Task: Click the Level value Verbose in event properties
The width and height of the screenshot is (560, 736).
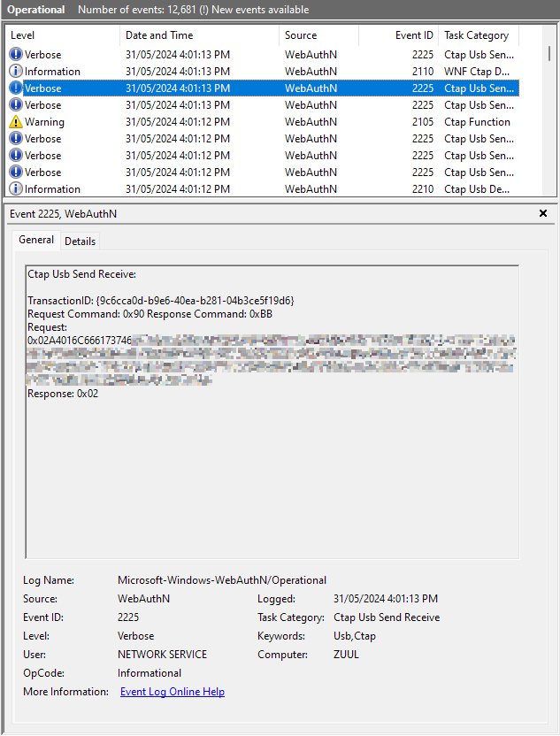Action: tap(135, 636)
